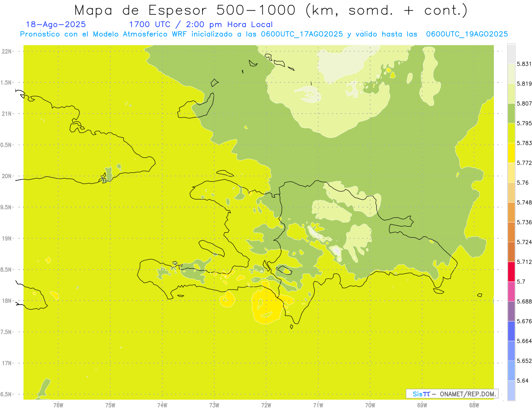The image size is (532, 411).
Task: Click the 70W longitude label
Action: (x=370, y=405)
